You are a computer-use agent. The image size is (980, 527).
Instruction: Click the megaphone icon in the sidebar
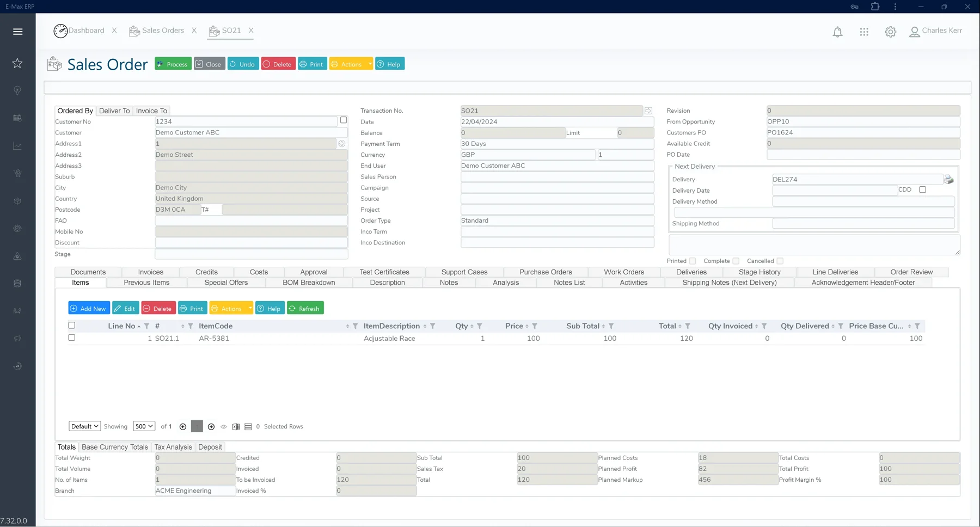pyautogui.click(x=17, y=338)
